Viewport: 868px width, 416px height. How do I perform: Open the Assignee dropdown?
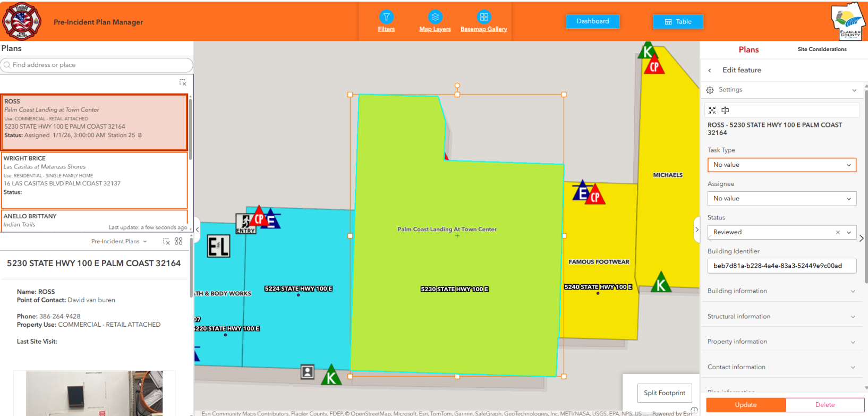[x=782, y=198]
